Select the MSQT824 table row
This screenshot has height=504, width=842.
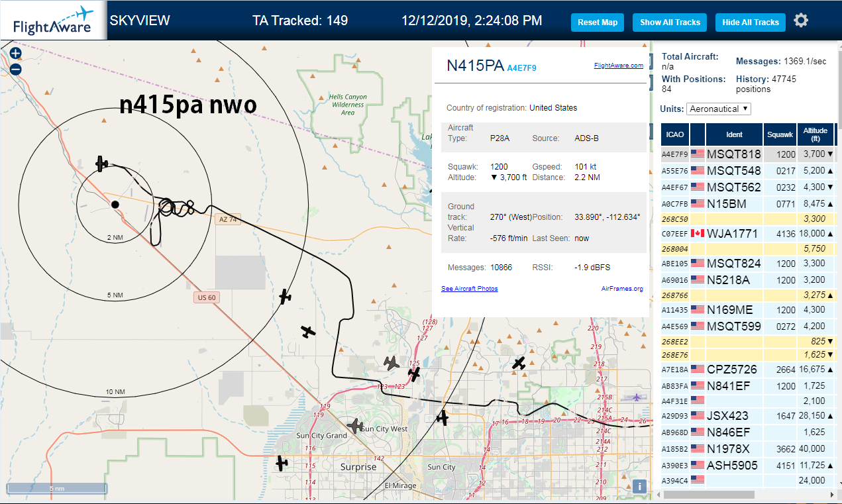tap(748, 264)
